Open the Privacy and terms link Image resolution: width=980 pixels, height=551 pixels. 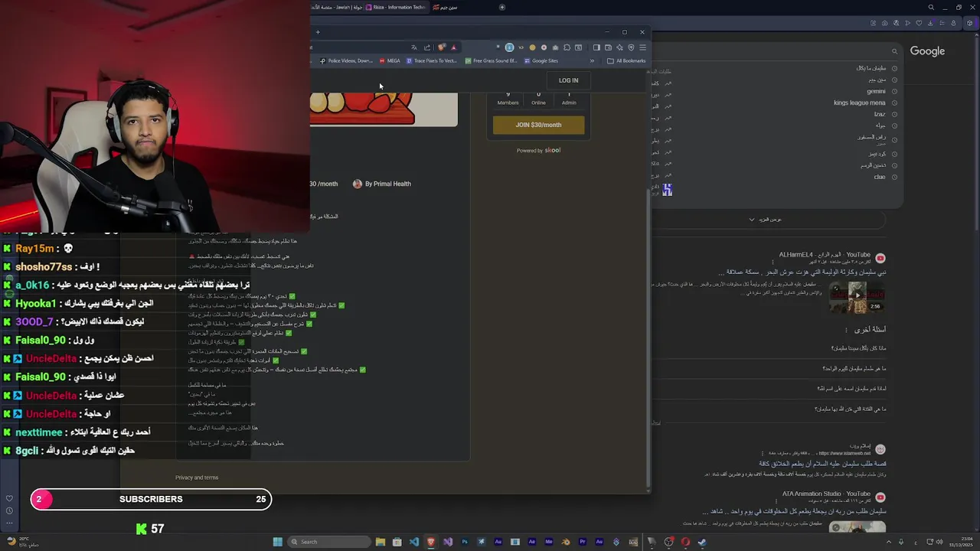[197, 478]
